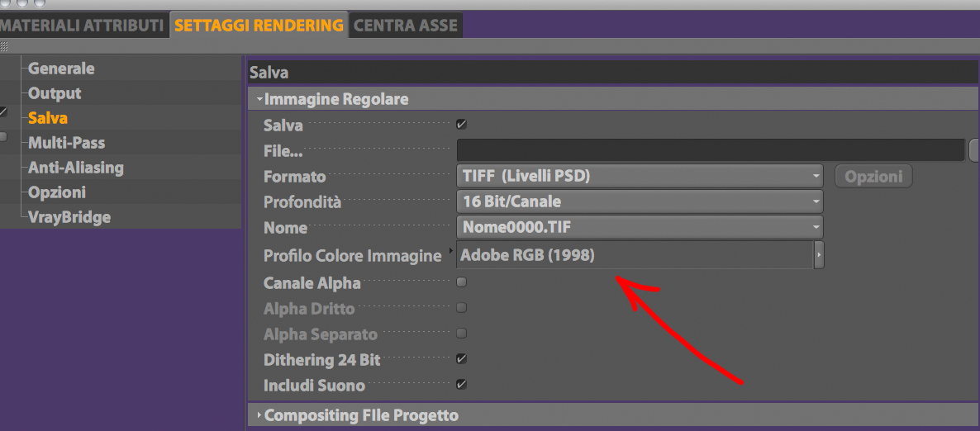Click the panel grip icon below tabs
Screen dimensions: 980x431
click(4, 46)
